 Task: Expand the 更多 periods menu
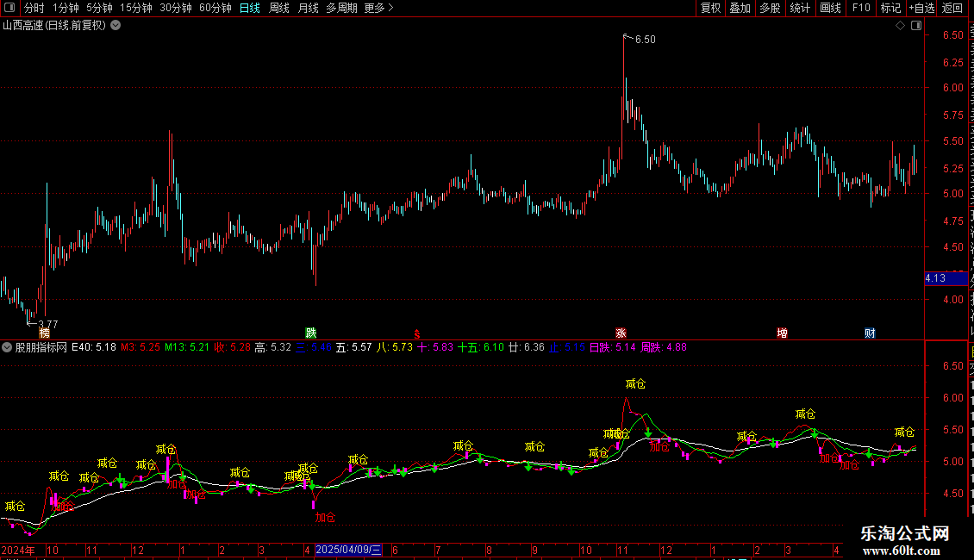click(378, 8)
